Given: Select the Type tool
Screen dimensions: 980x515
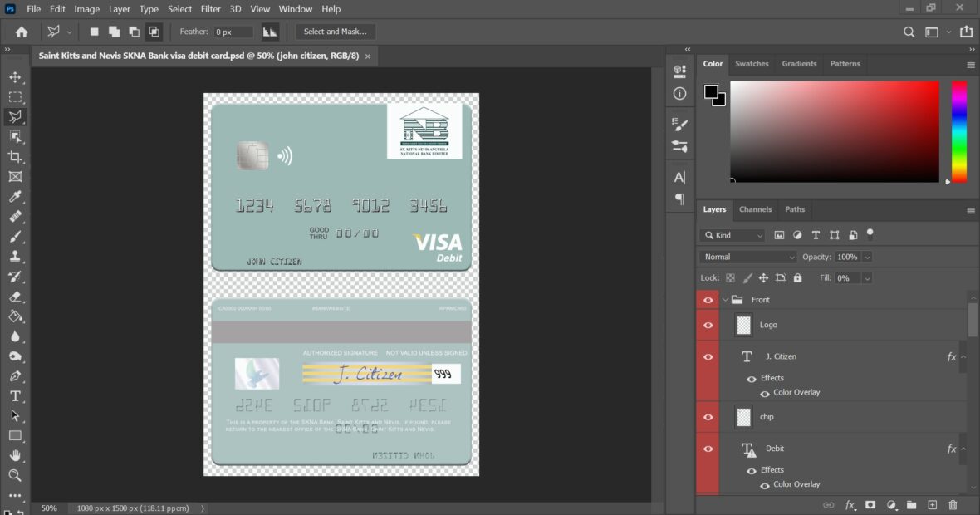Looking at the screenshot, I should pos(15,396).
